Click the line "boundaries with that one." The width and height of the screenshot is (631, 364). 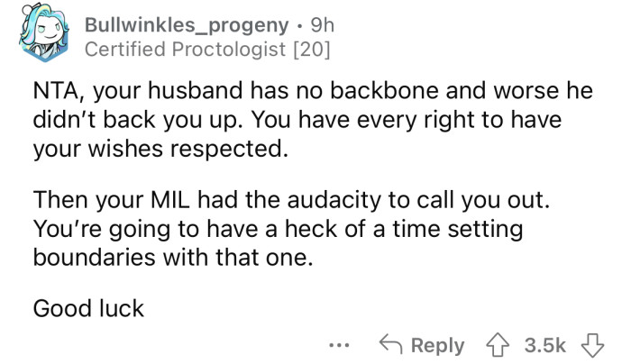click(x=169, y=257)
